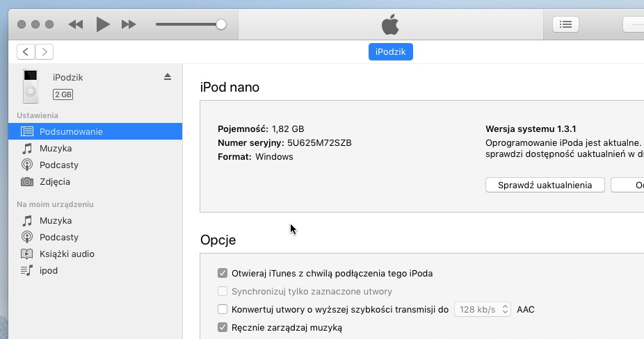Click the Format value Windows

pyautogui.click(x=274, y=157)
